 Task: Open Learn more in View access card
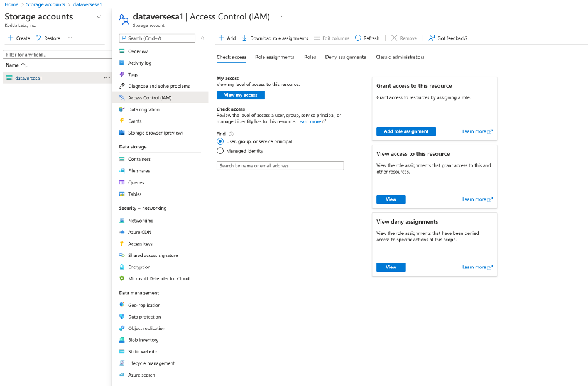click(x=477, y=199)
